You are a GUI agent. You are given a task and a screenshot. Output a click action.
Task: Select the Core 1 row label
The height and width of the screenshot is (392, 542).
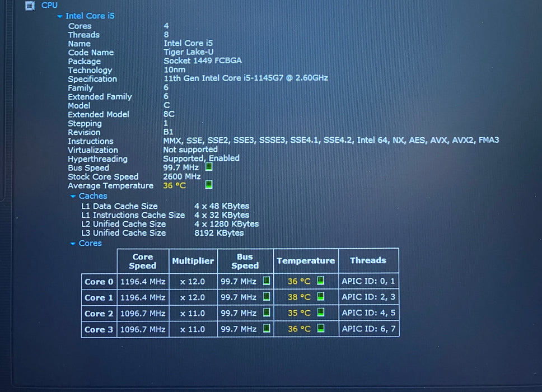point(99,297)
